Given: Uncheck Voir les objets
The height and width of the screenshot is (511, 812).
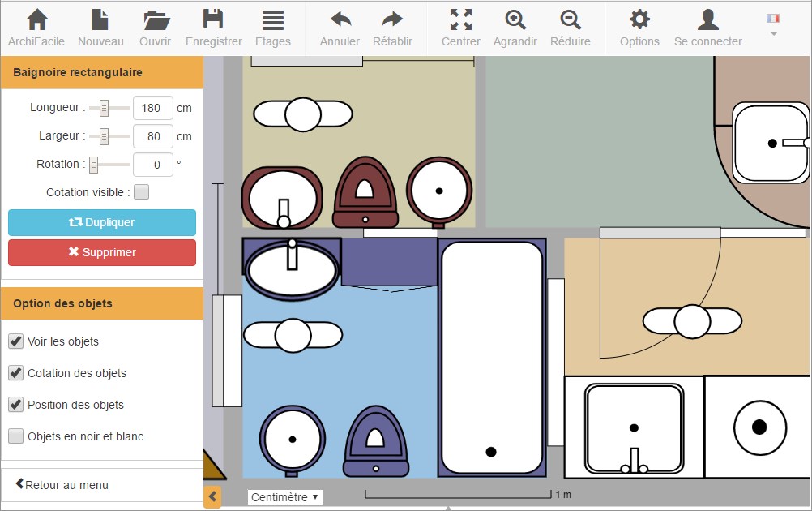Looking at the screenshot, I should click(x=15, y=341).
